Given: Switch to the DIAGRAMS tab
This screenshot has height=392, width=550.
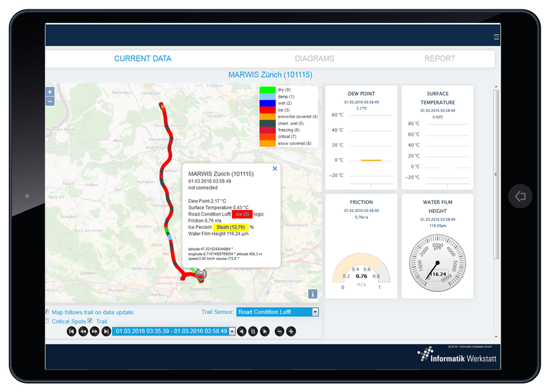Looking at the screenshot, I should [314, 59].
